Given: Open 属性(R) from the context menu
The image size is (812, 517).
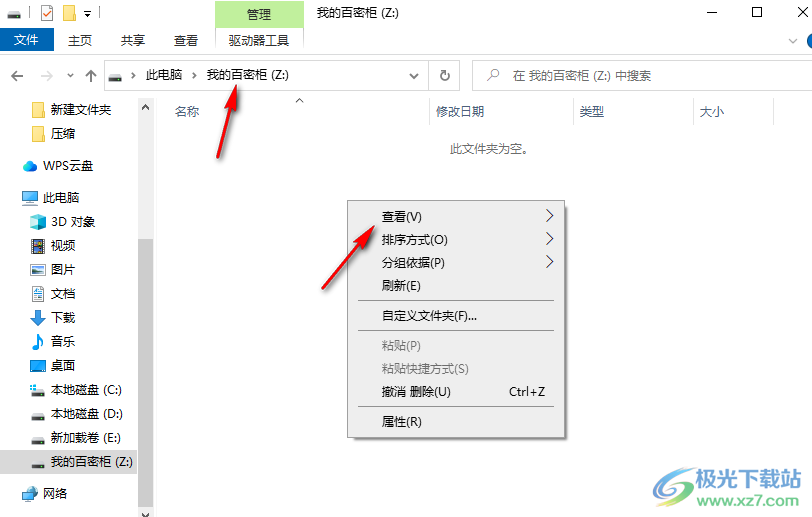Looking at the screenshot, I should pos(456,422).
